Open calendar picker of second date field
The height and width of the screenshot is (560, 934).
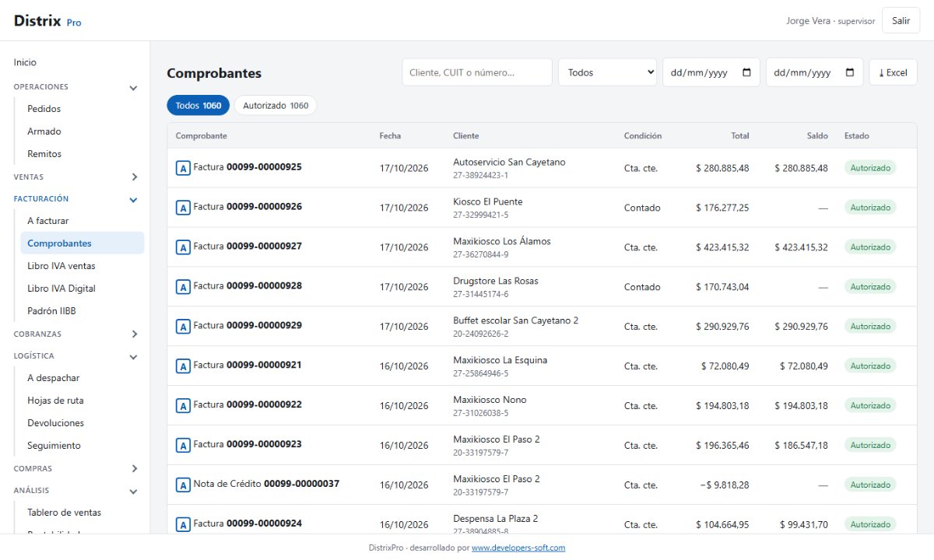tap(850, 72)
